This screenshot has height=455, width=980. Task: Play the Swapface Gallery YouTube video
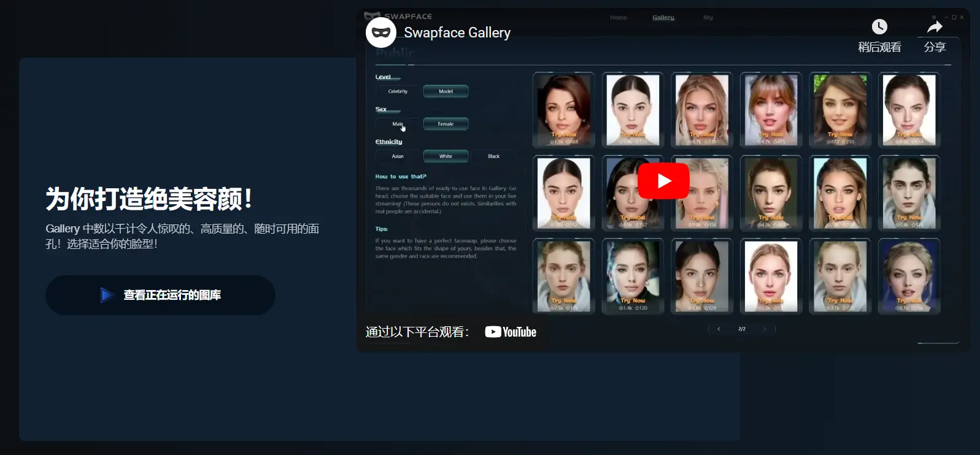click(x=663, y=181)
